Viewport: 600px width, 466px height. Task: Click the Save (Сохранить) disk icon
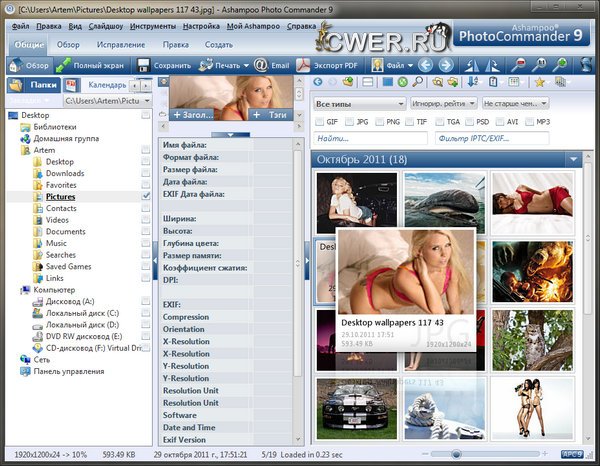click(x=144, y=65)
